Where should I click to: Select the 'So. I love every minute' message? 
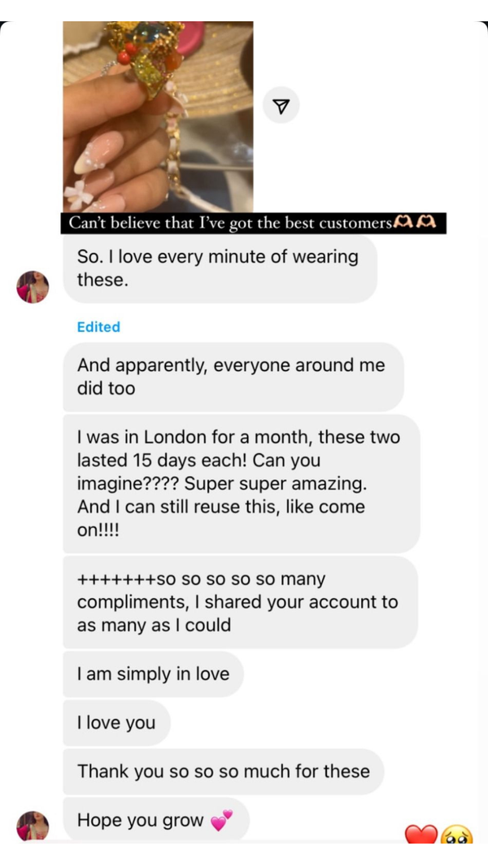(x=220, y=268)
